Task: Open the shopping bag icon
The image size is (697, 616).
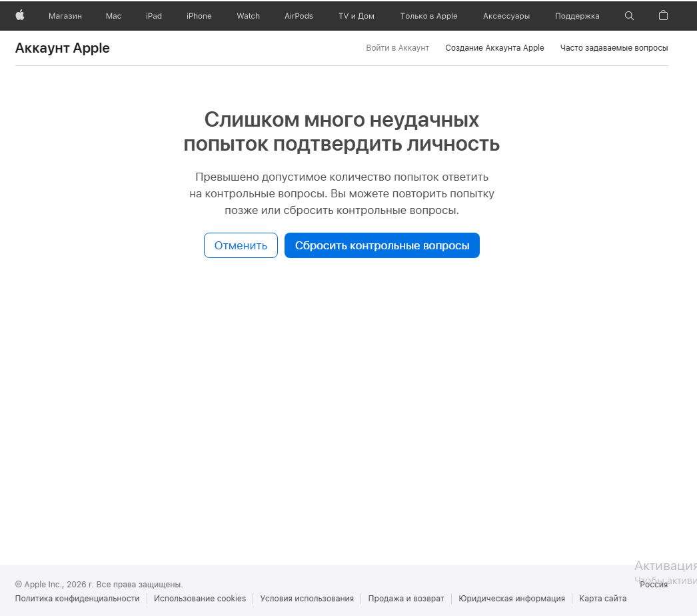Action: (663, 15)
